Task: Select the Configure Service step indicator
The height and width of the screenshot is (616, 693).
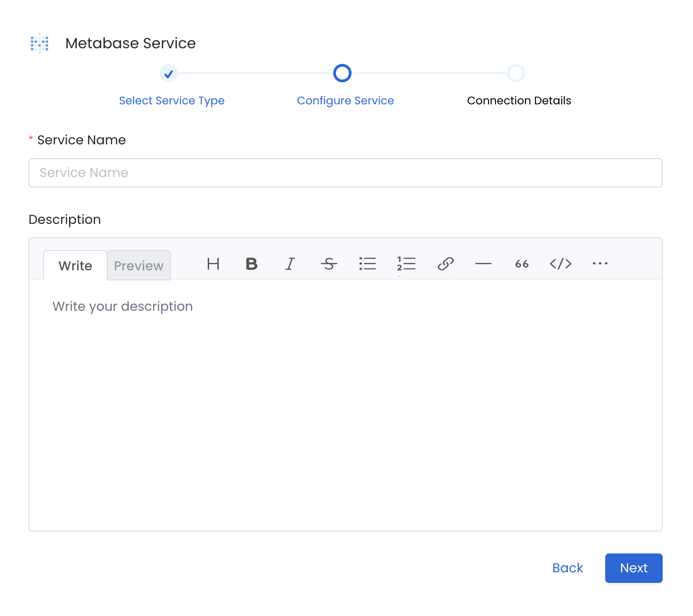Action: point(342,73)
